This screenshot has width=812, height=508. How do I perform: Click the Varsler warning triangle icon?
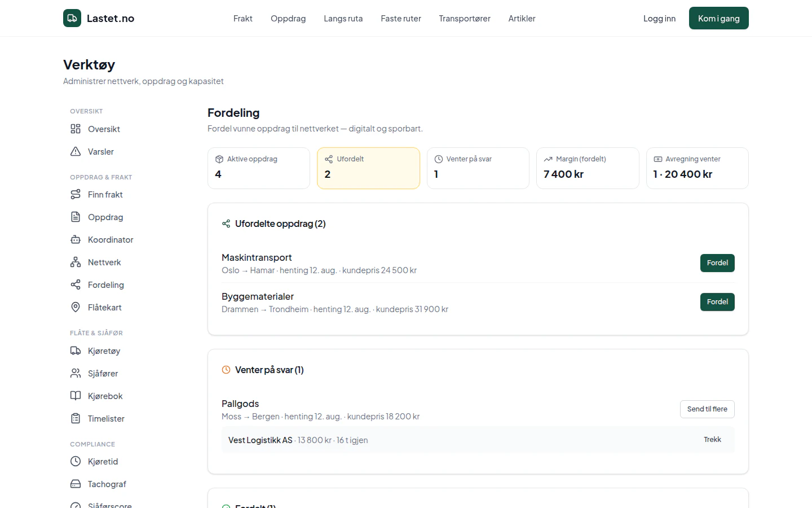[x=76, y=151]
